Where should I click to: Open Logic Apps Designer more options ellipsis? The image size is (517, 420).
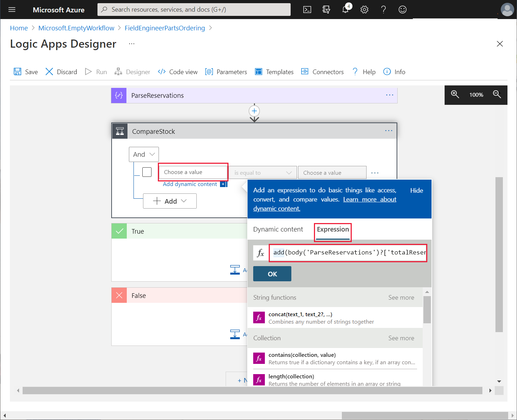tap(132, 43)
